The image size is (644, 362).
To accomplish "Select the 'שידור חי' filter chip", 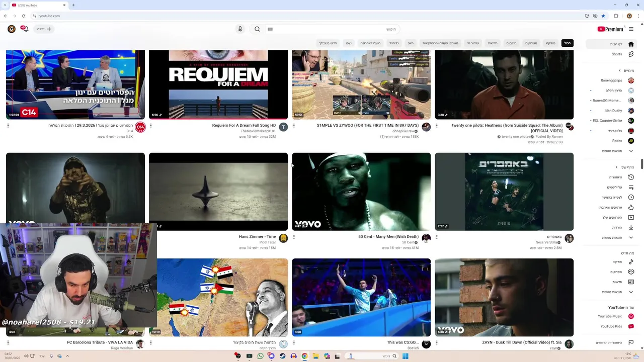I will point(473,43).
